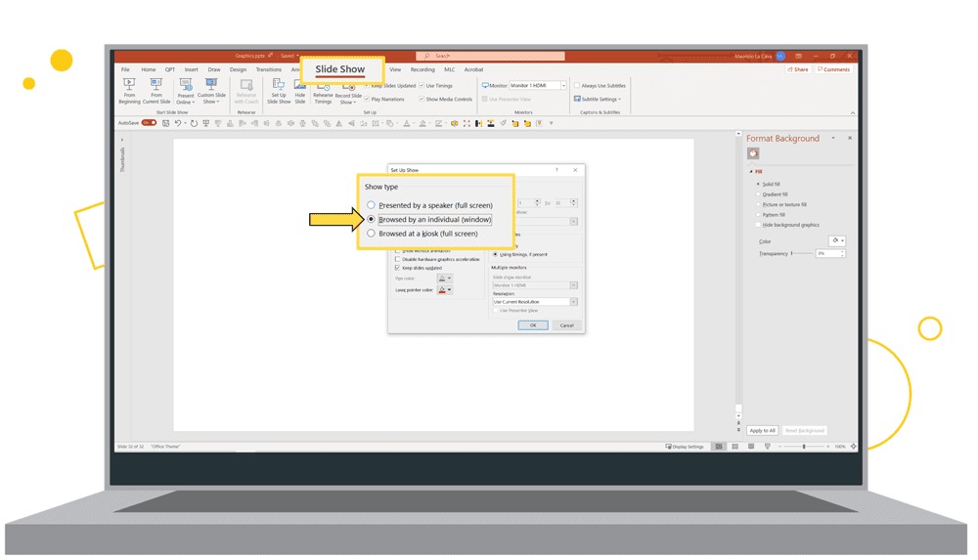Click the Present Online icon

pyautogui.click(x=185, y=92)
